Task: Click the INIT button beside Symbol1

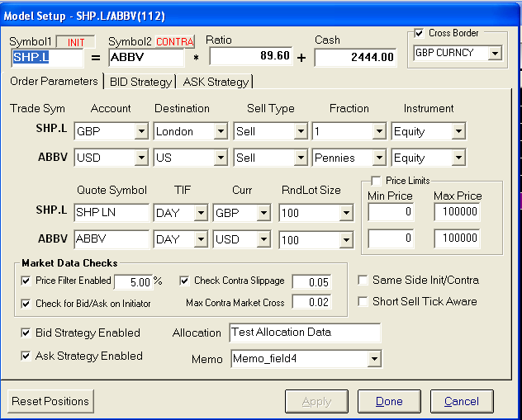Action: 75,42
